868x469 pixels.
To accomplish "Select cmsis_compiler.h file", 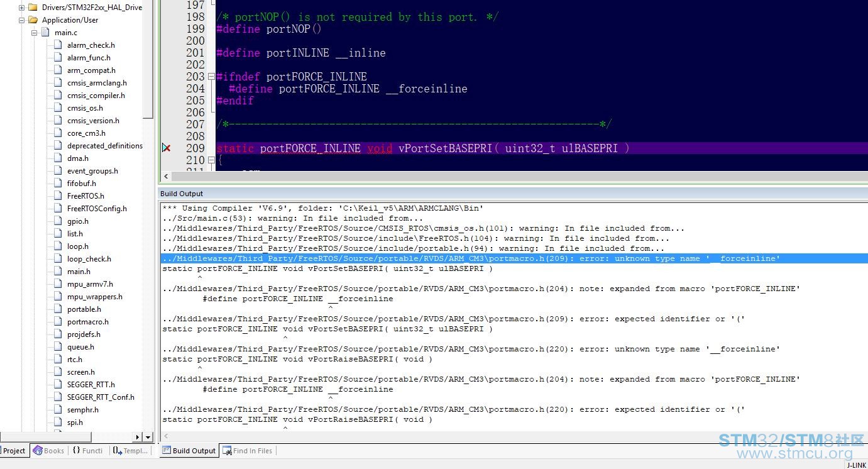I will [x=96, y=96].
